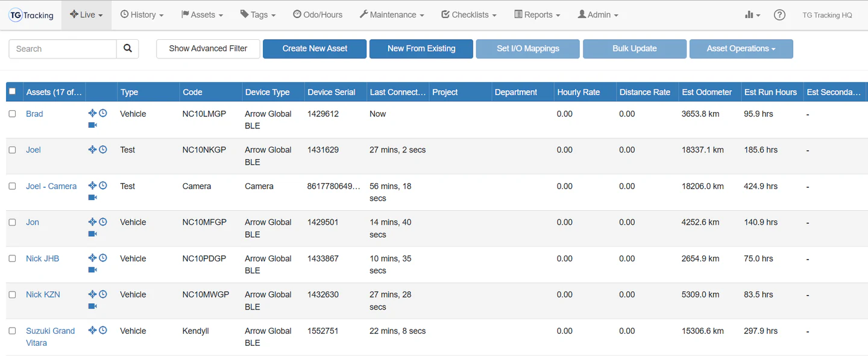The width and height of the screenshot is (868, 356).
Task: Open live tracking icon for Suzuki Grand Vitara
Action: [92, 330]
